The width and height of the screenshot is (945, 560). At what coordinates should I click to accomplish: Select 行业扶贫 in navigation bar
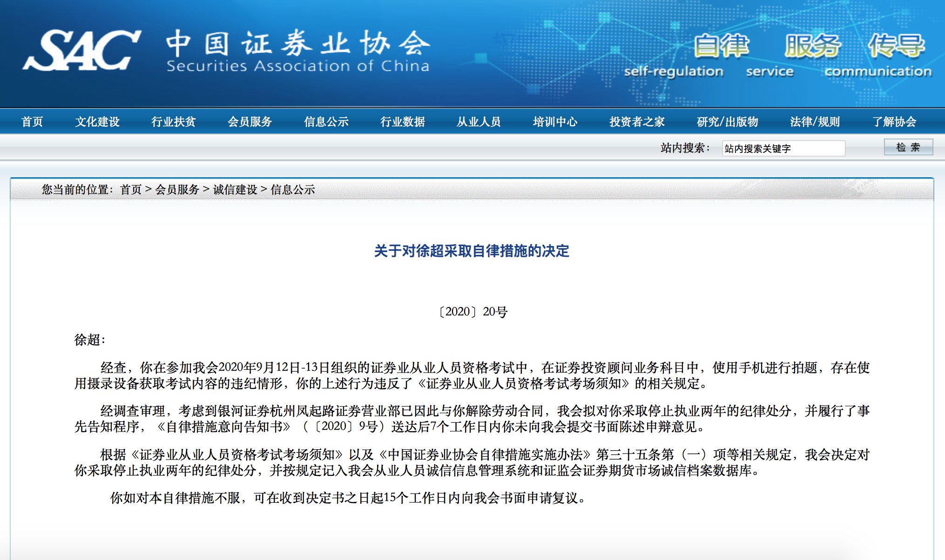tap(174, 122)
